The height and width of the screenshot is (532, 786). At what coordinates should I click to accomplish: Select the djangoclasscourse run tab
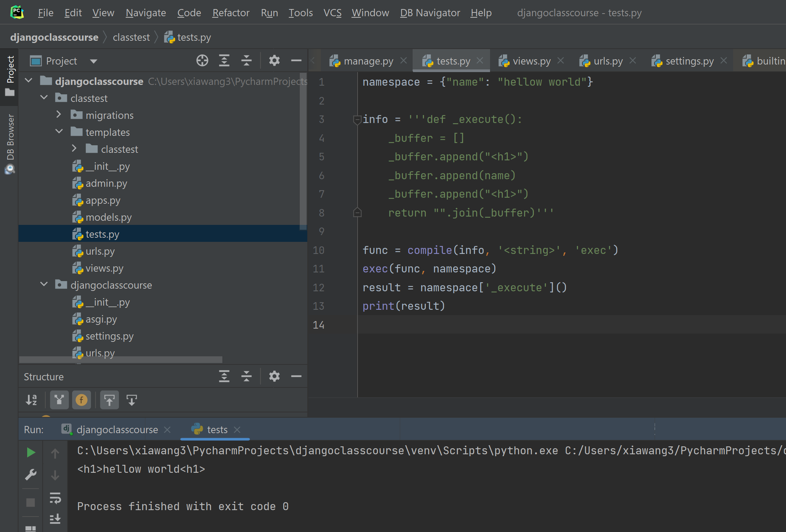pos(117,430)
